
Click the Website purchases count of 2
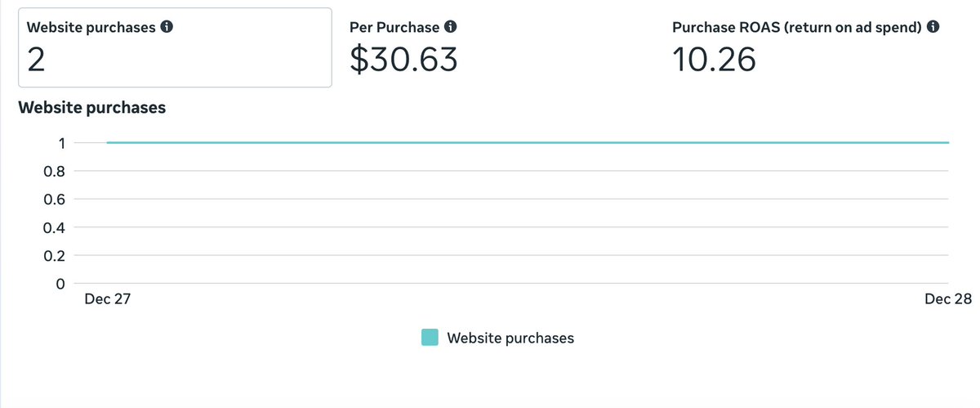(35, 59)
